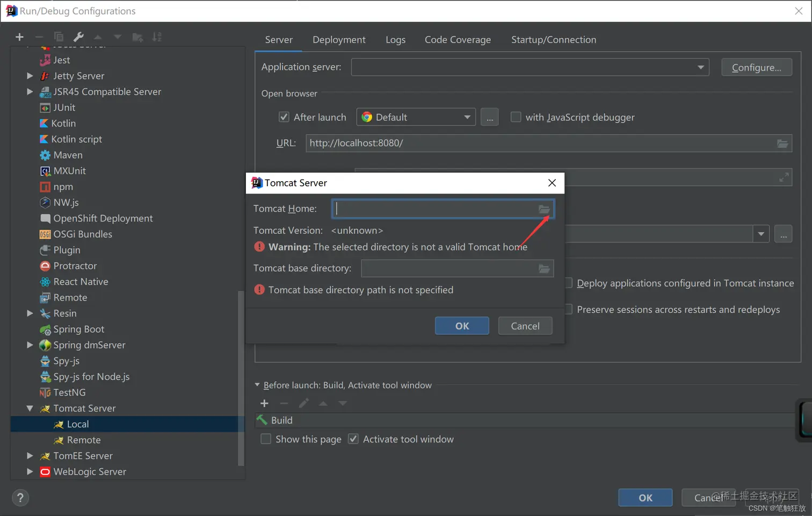The image size is (812, 516).
Task: Enable with JavaScript debugger checkbox
Action: (516, 117)
